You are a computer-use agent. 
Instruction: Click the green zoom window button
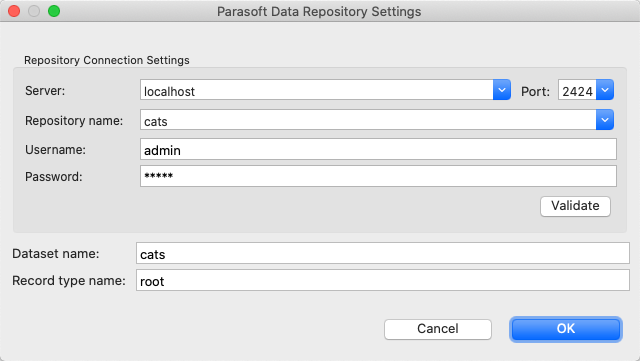(x=54, y=11)
